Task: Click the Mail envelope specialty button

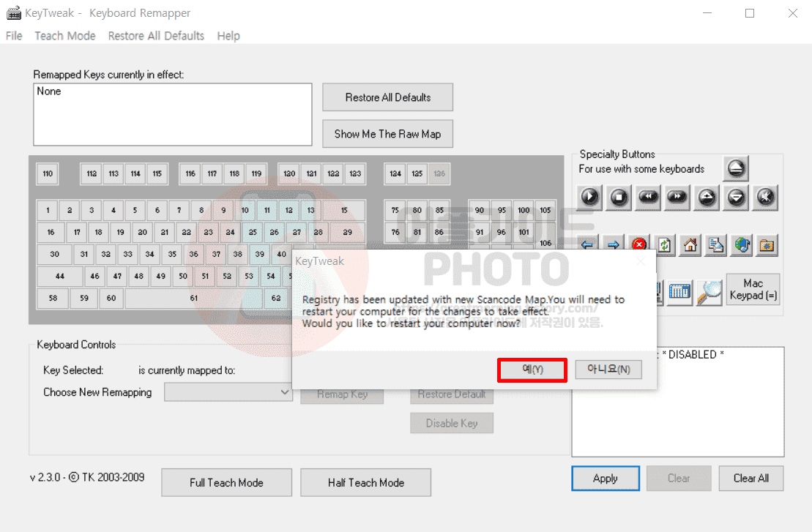Action: click(x=715, y=244)
